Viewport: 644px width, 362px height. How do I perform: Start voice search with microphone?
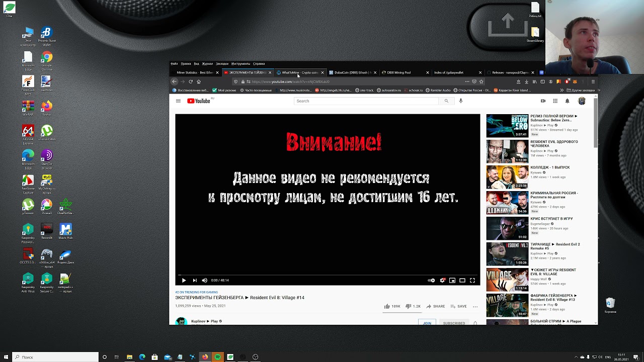[x=460, y=101]
